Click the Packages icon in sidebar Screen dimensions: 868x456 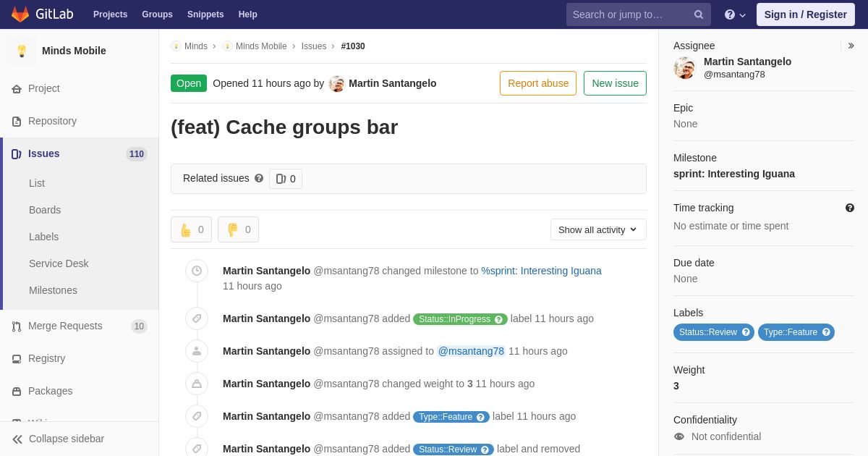point(17,392)
